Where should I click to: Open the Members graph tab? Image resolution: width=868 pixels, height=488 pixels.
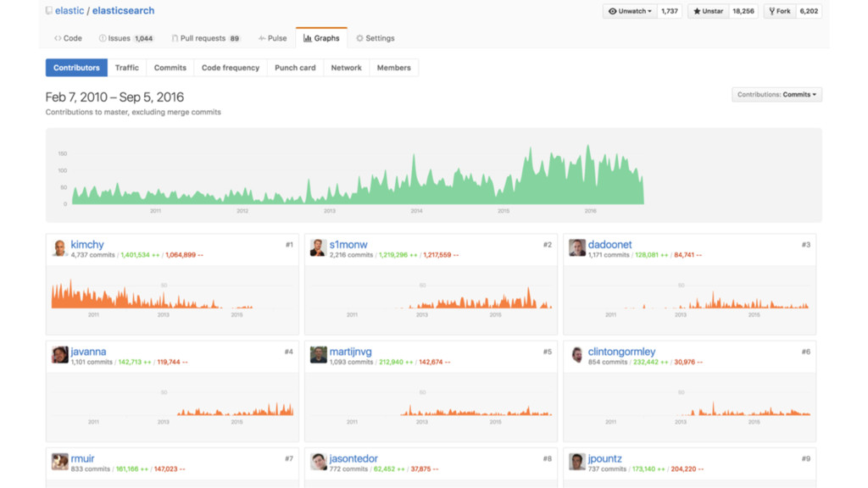(393, 68)
